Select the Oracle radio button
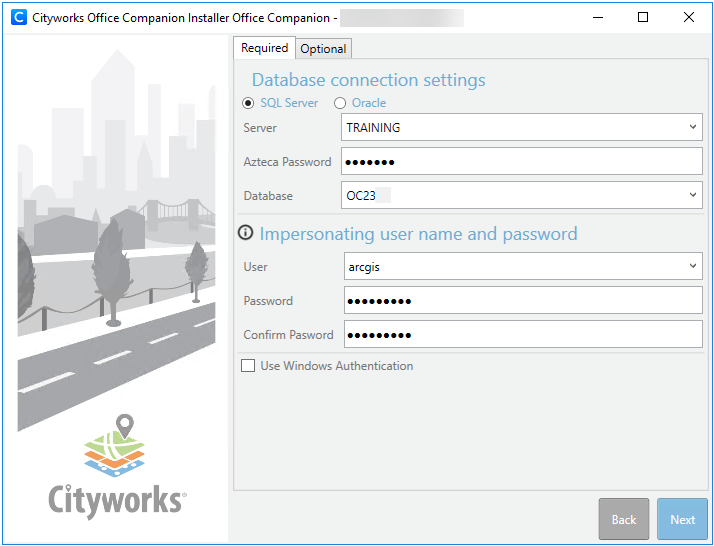This screenshot has width=714, height=546. [x=340, y=103]
